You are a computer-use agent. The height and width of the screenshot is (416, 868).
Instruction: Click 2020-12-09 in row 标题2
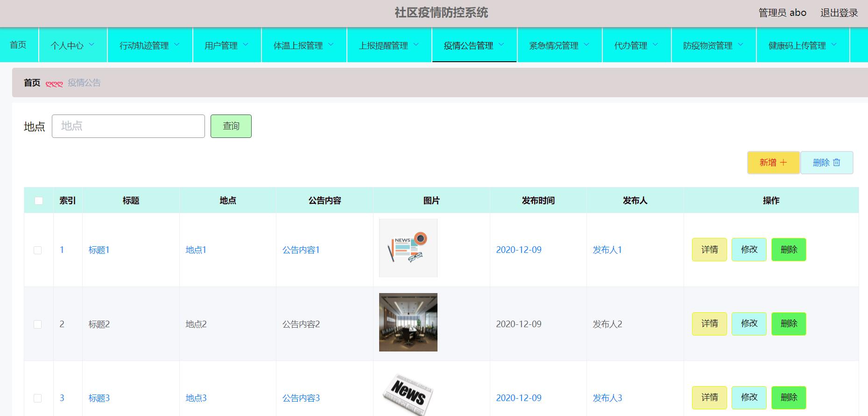tap(519, 324)
